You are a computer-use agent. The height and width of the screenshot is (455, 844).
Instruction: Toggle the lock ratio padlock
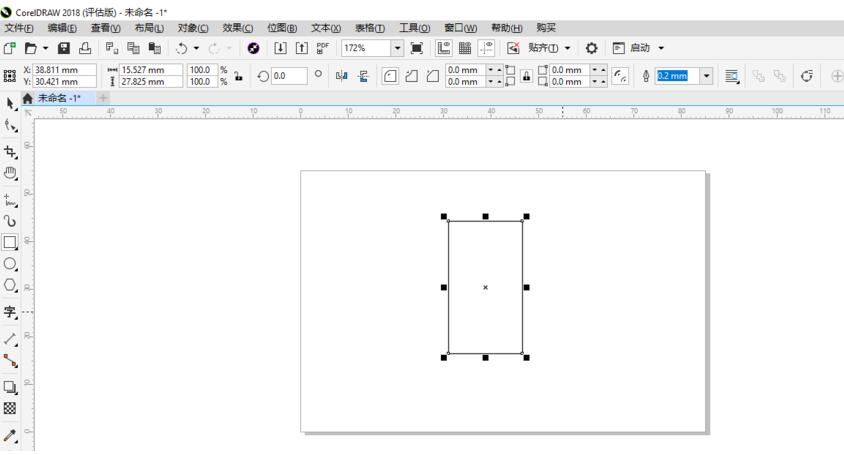238,76
